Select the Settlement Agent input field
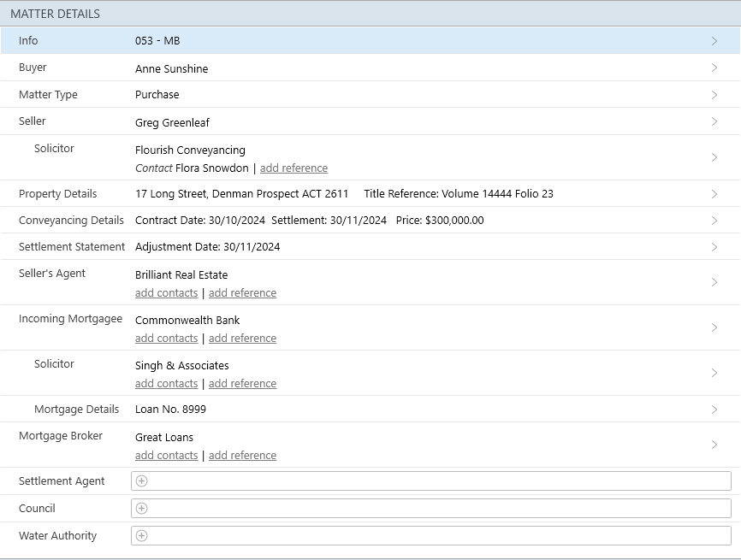The height and width of the screenshot is (560, 741). [x=436, y=481]
